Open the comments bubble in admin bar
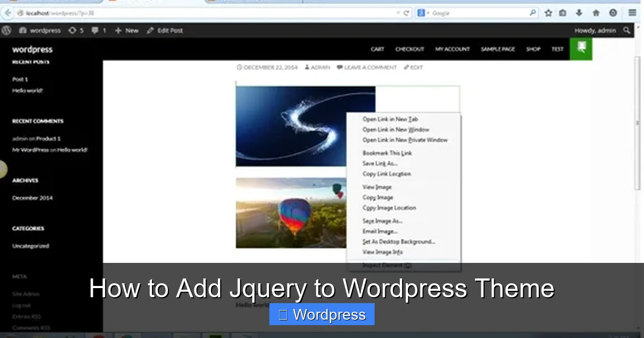The width and height of the screenshot is (644, 338). click(98, 31)
